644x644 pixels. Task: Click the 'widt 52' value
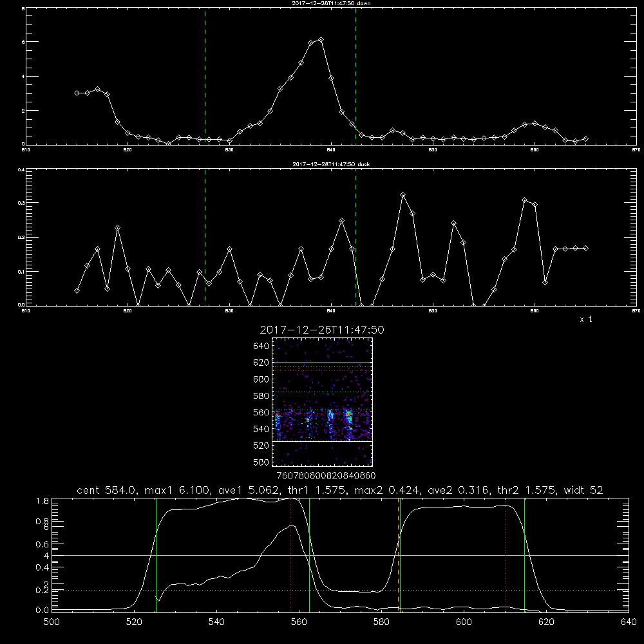583,490
